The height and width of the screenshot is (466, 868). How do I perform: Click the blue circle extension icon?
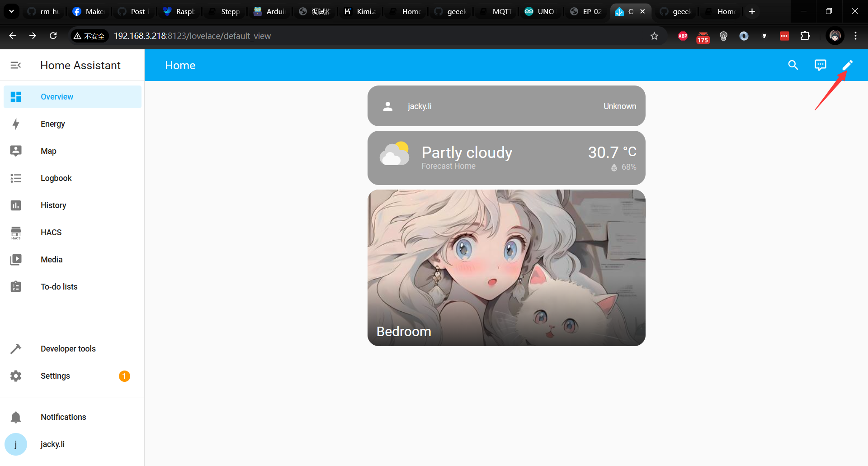pos(744,36)
